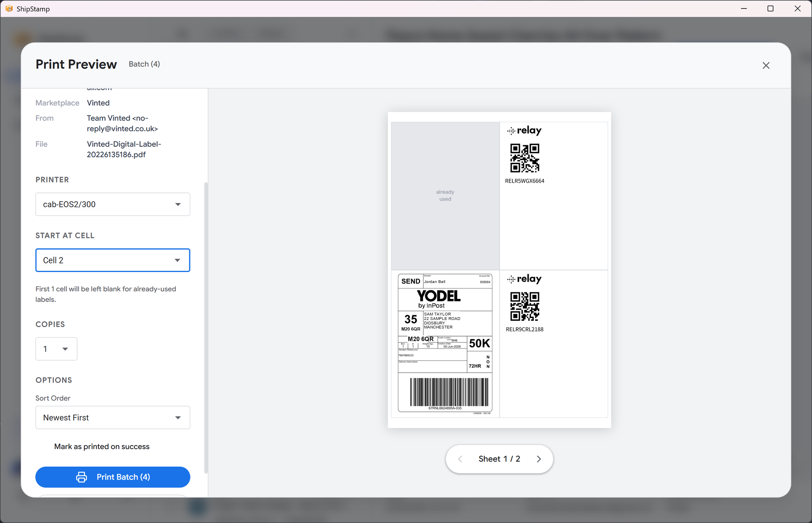Screen dimensions: 812x523
Task: Click the QR code above RELR5WGX6664
Action: point(524,158)
